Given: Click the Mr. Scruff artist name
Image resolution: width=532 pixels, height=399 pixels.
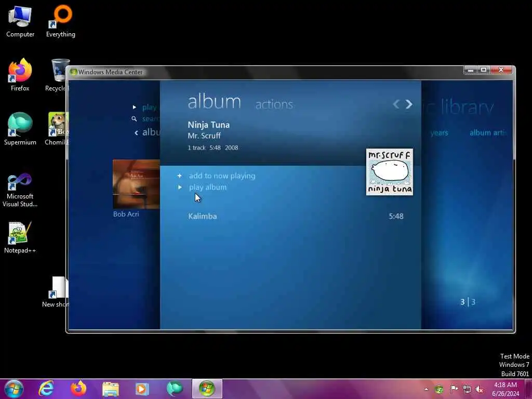Looking at the screenshot, I should coord(204,136).
